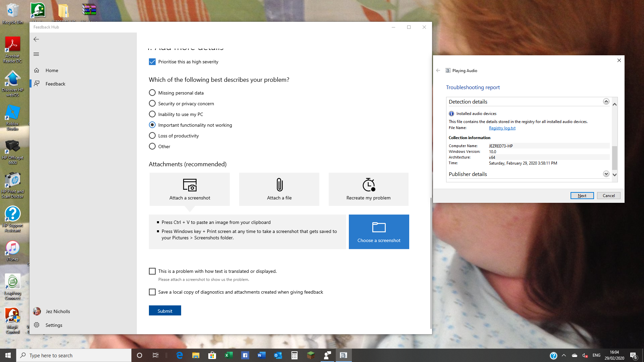The height and width of the screenshot is (362, 644).
Task: Open Jez Nicholls account profile
Action: pos(83,311)
